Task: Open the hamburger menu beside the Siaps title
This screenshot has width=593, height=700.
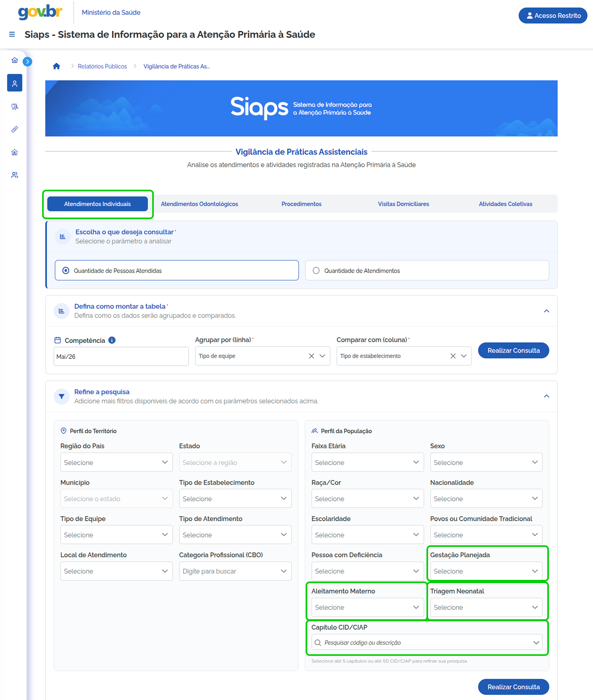Action: 12,34
